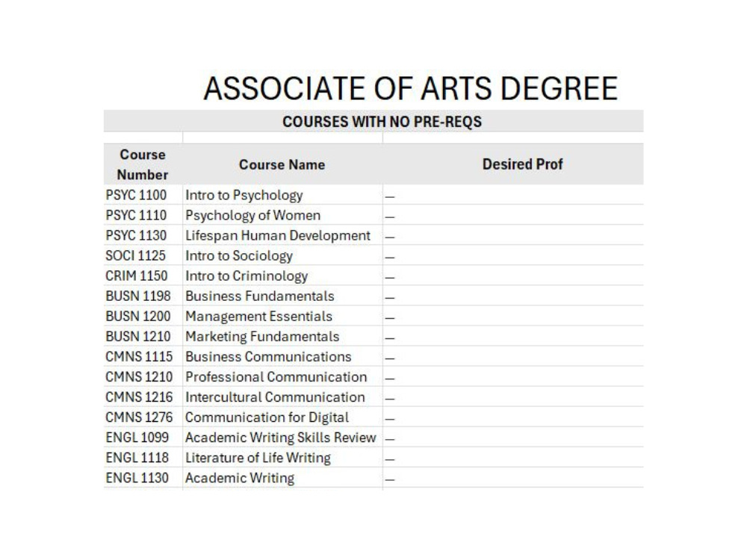Screen dimensions: 747x560
Task: Select the Courses With No Pre-Reqs banner
Action: (x=373, y=121)
